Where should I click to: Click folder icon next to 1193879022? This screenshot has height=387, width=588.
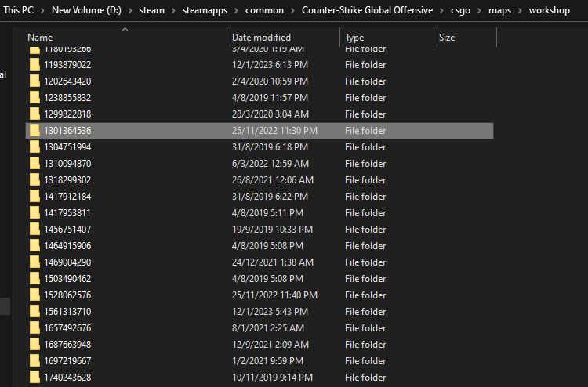click(x=34, y=65)
